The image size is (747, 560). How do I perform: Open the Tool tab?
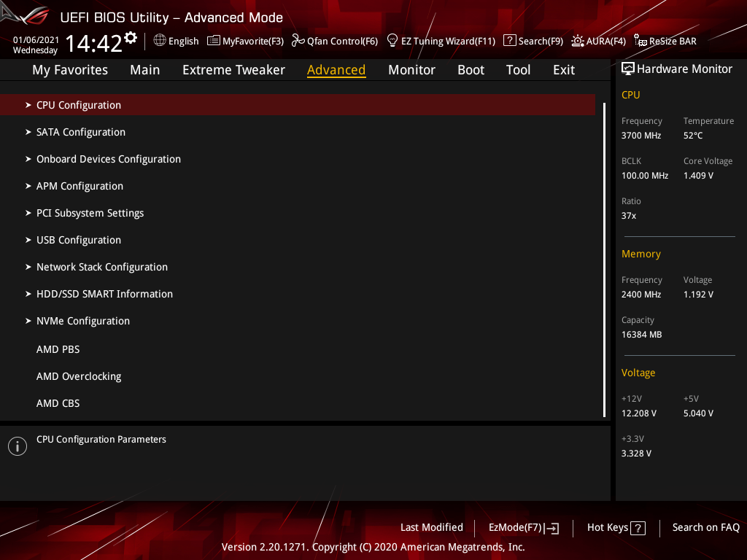tap(518, 70)
